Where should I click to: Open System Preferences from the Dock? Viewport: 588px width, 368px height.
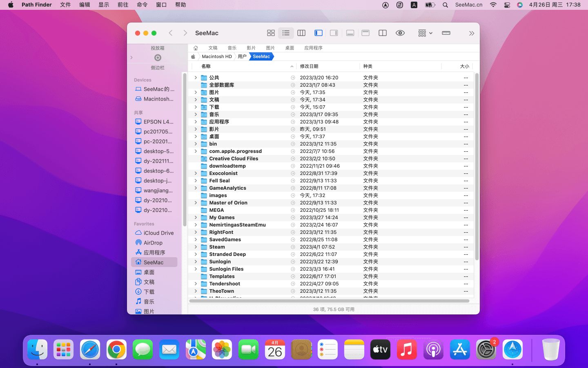tap(486, 350)
